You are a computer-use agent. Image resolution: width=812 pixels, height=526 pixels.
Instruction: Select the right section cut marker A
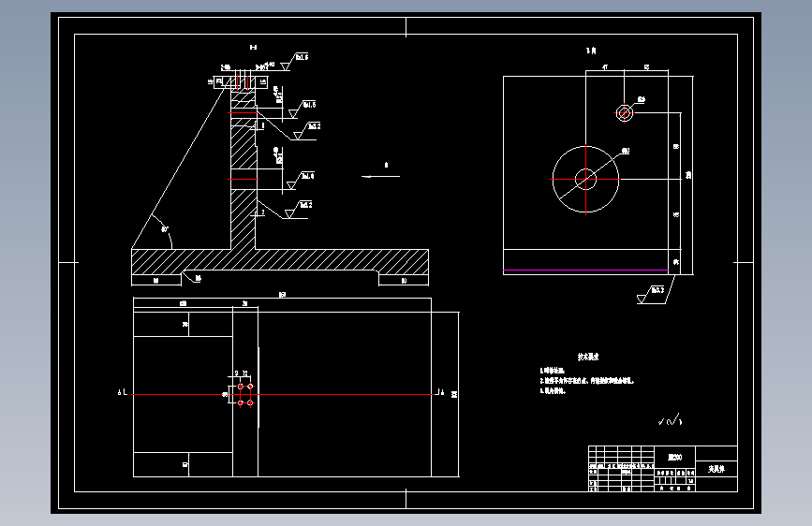point(439,392)
